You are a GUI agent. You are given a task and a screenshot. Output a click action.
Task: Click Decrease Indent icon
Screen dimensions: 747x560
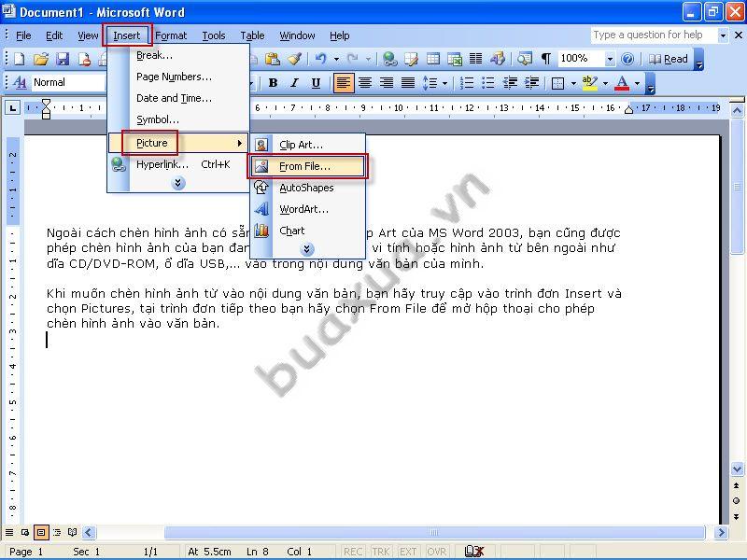pyautogui.click(x=510, y=83)
